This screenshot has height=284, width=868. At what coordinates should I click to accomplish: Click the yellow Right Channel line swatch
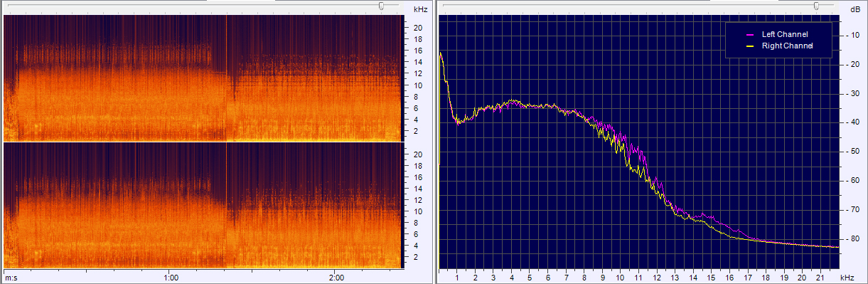click(749, 46)
